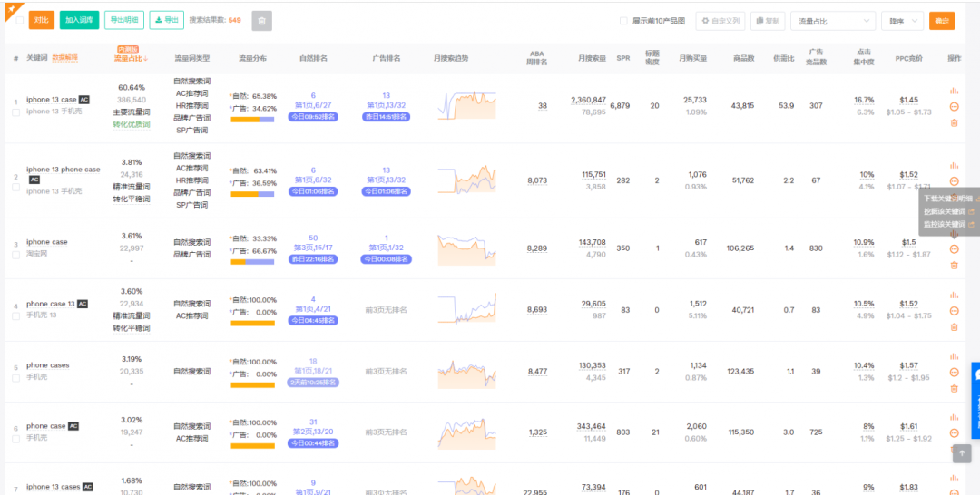Click the orange 对比 button

coord(41,20)
